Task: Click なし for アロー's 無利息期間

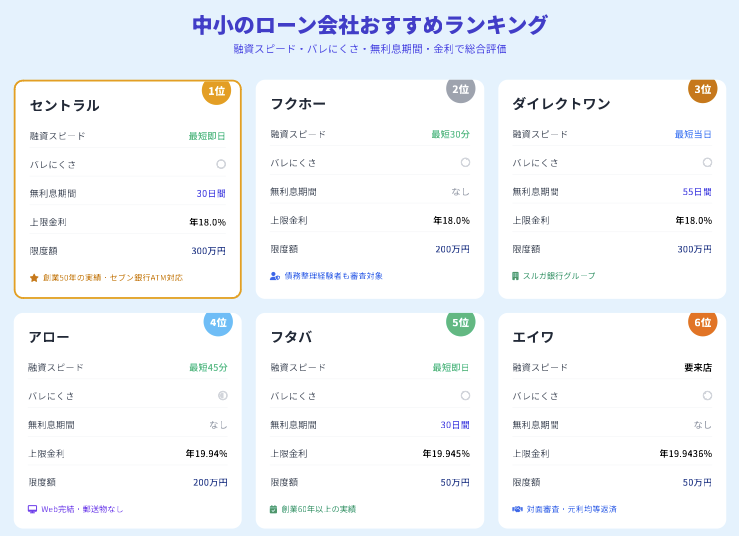Action: 218,425
